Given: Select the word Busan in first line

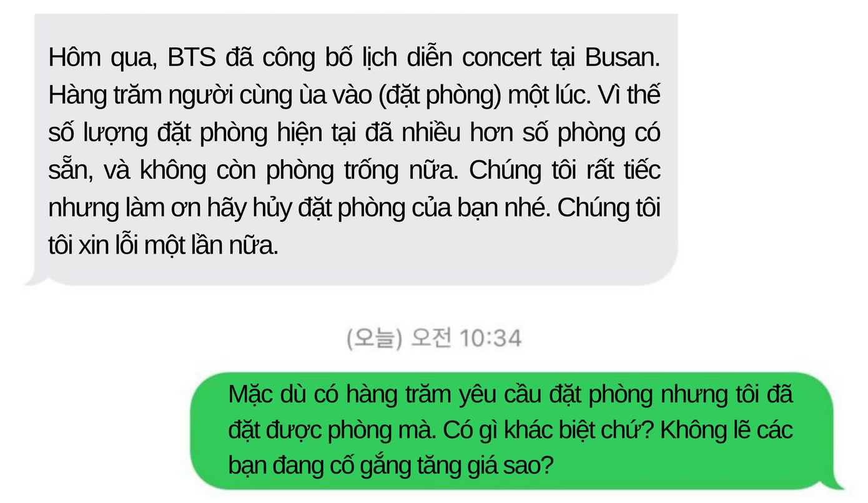Looking at the screenshot, I should (623, 57).
